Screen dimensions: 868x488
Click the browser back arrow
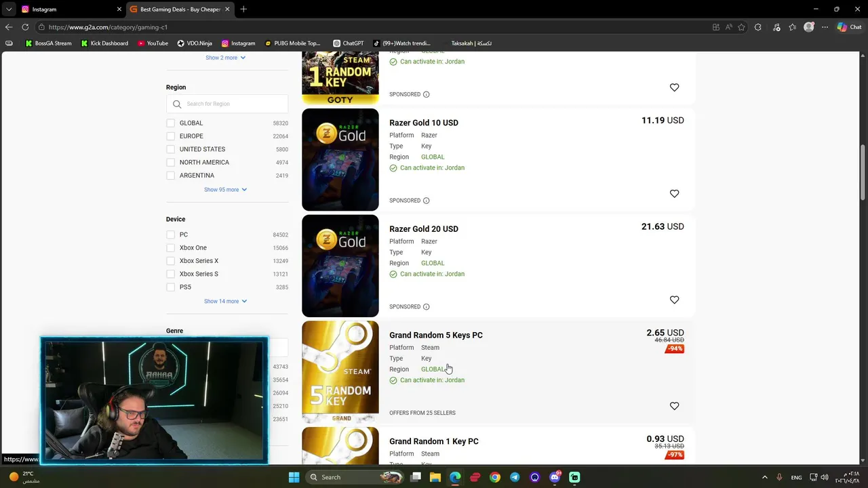pos(9,27)
